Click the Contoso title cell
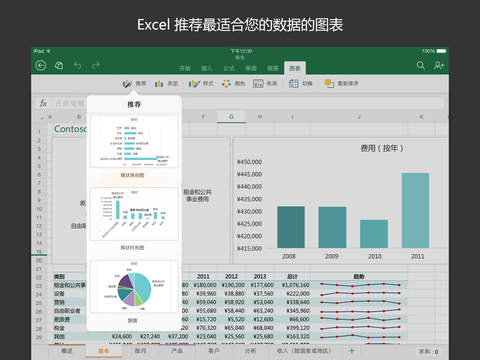 click(70, 129)
